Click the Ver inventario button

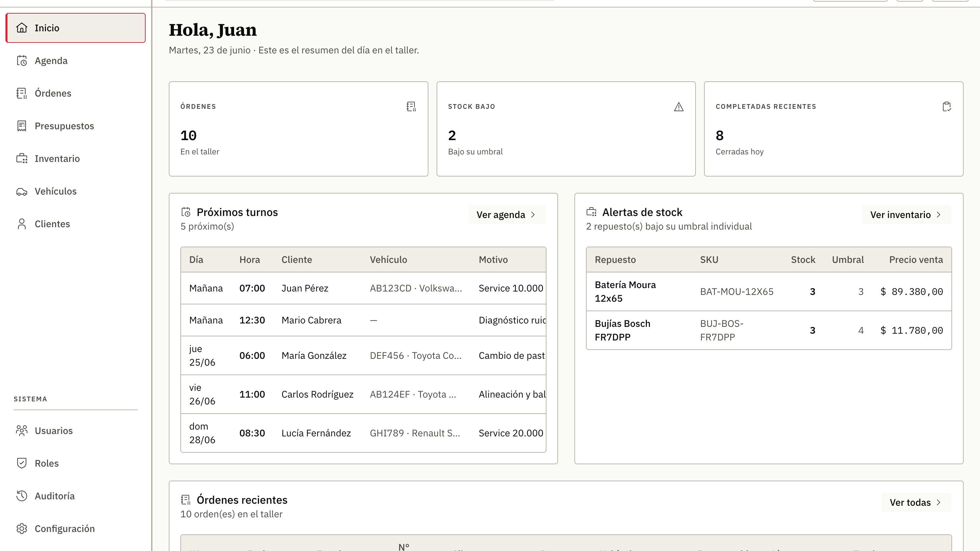point(906,215)
